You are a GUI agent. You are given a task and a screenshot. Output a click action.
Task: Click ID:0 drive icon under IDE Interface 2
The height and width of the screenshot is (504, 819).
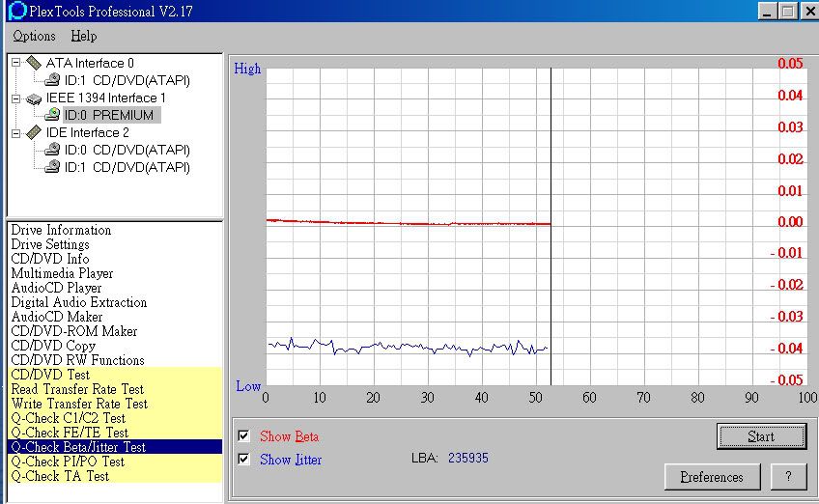(x=52, y=150)
